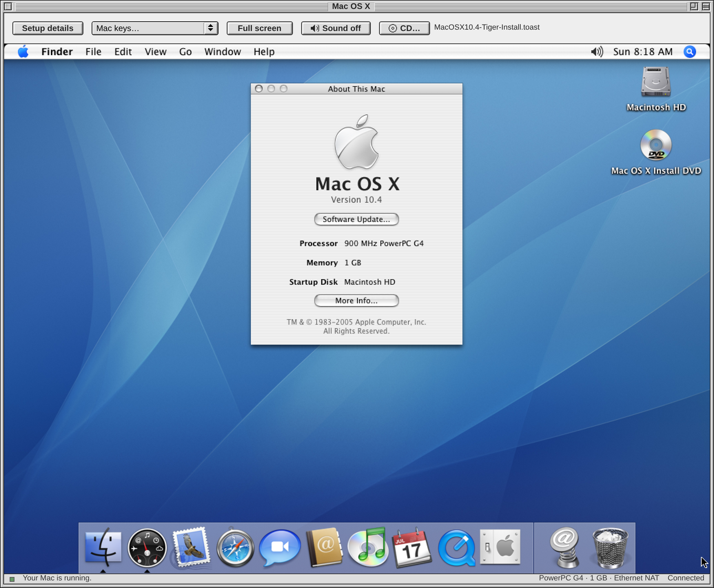Screen dimensions: 714x588
Task: Switch emulator to Full screen
Action: (x=259, y=28)
